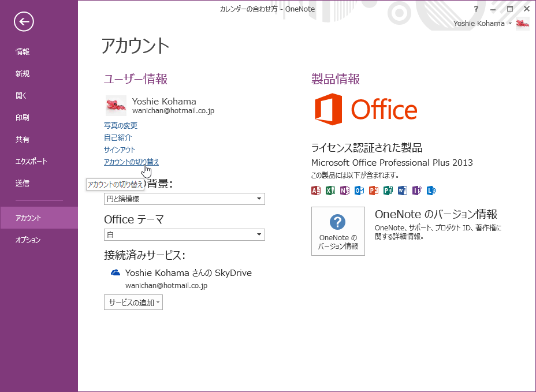
Task: Open the Office background 円と縞模様 dropdown
Action: (x=185, y=199)
